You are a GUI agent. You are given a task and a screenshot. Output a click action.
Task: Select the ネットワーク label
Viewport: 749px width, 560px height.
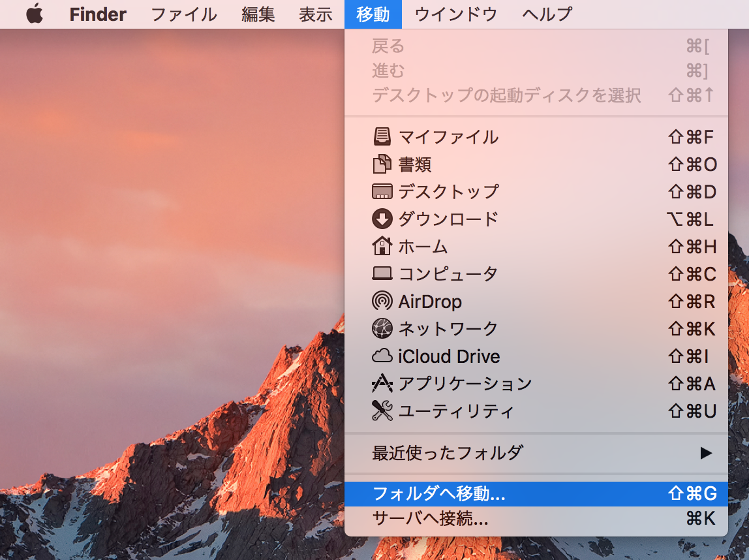coord(448,329)
